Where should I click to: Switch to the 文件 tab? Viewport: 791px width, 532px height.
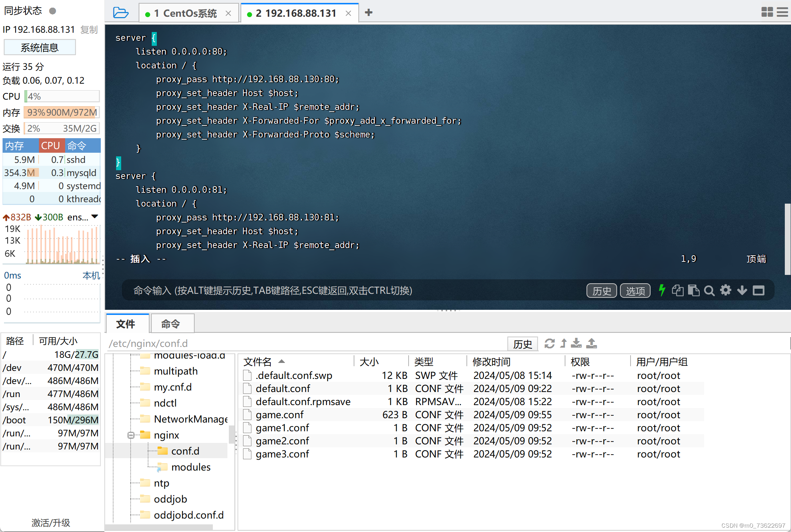127,324
